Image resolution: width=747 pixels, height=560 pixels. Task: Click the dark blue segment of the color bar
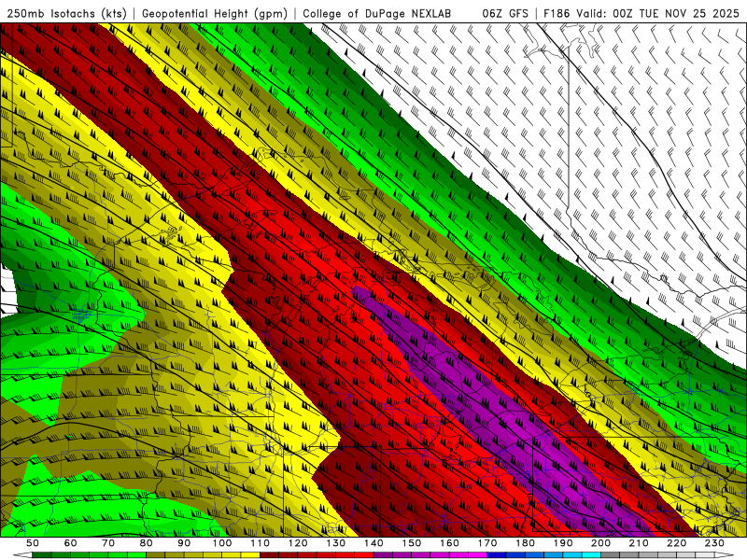(497, 555)
